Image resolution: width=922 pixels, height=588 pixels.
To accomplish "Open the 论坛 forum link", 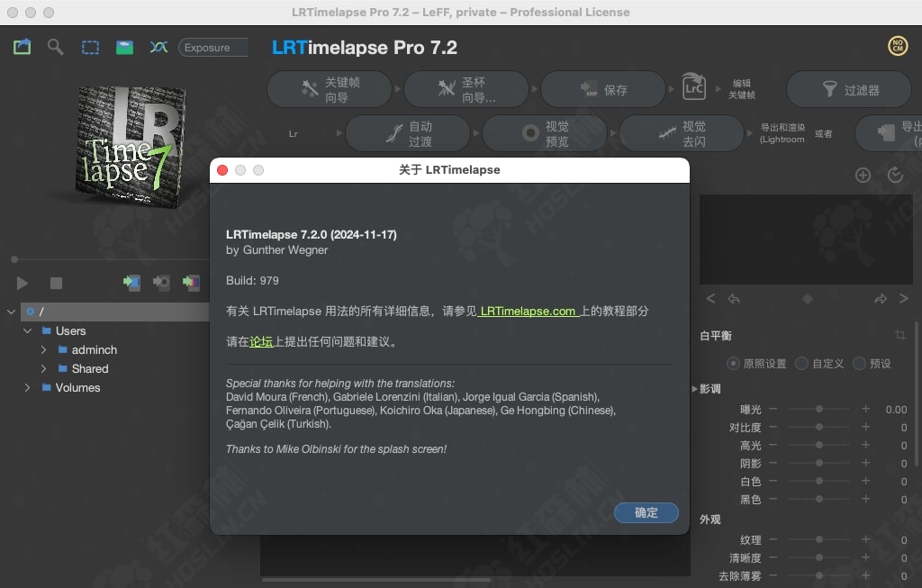I will click(261, 341).
